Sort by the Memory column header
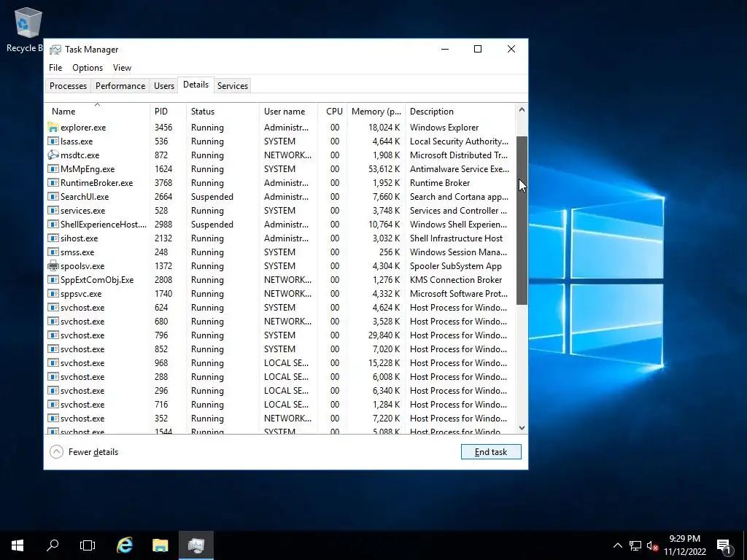Screen dimensions: 747x560 tap(376, 112)
